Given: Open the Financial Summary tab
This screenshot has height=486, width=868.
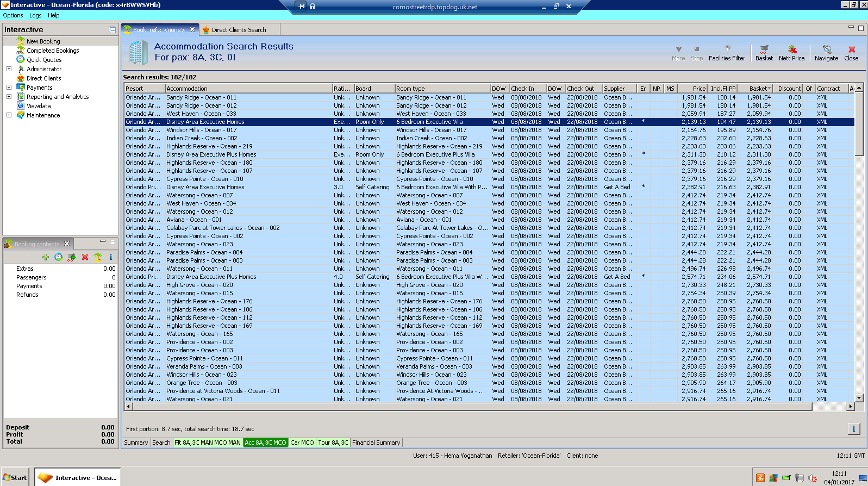Looking at the screenshot, I should [x=376, y=443].
